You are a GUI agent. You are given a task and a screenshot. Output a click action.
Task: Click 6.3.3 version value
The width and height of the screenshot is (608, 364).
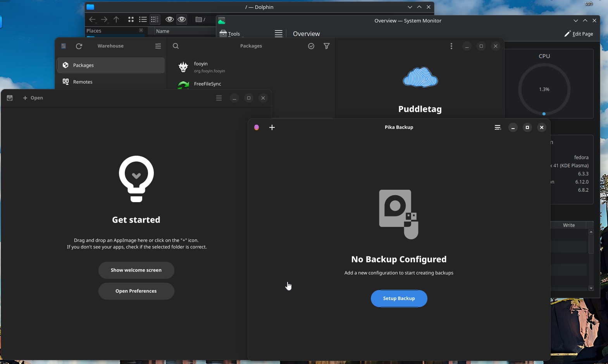point(583,173)
